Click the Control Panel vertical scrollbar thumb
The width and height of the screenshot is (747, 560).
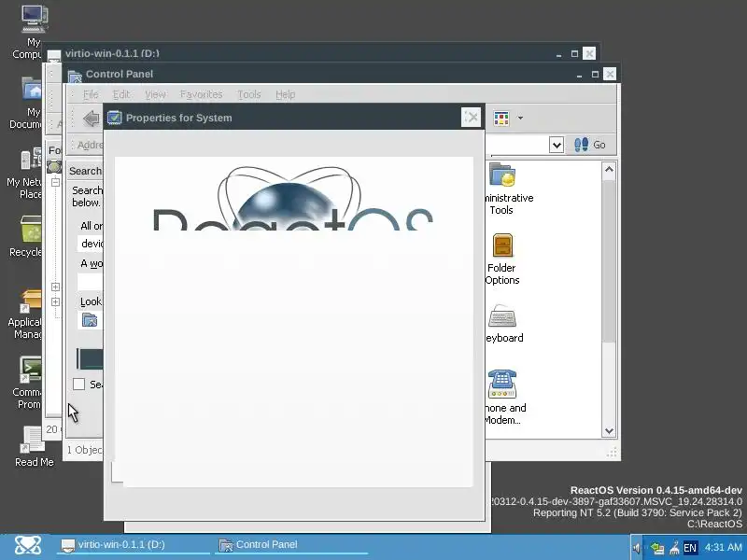point(609,261)
